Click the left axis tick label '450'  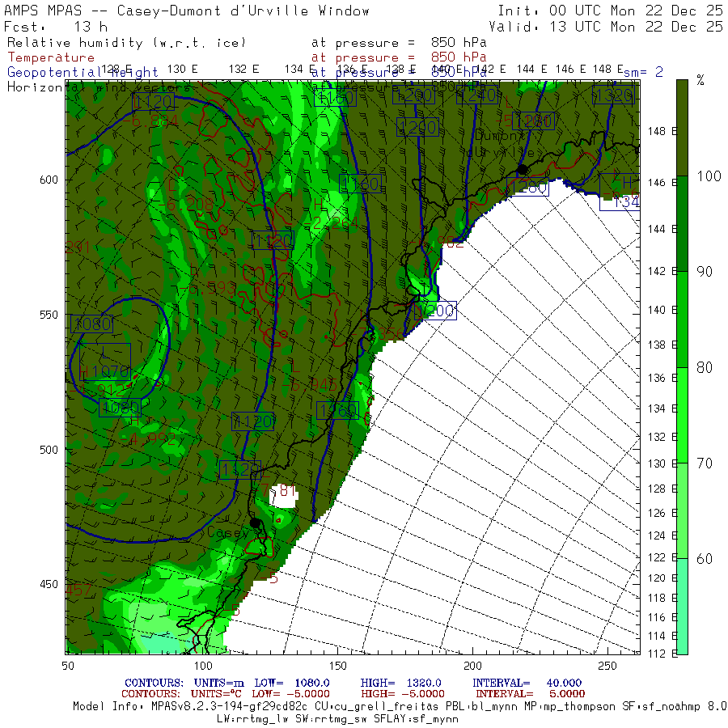pos(49,585)
